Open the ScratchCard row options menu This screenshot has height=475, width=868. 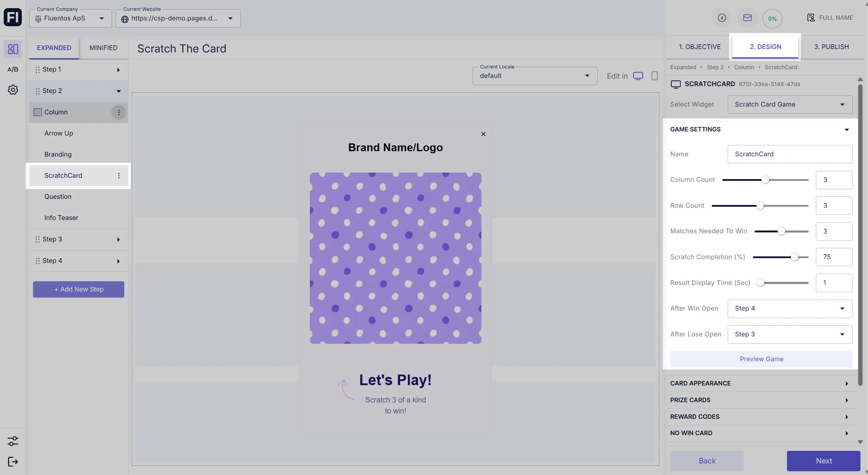coord(119,176)
